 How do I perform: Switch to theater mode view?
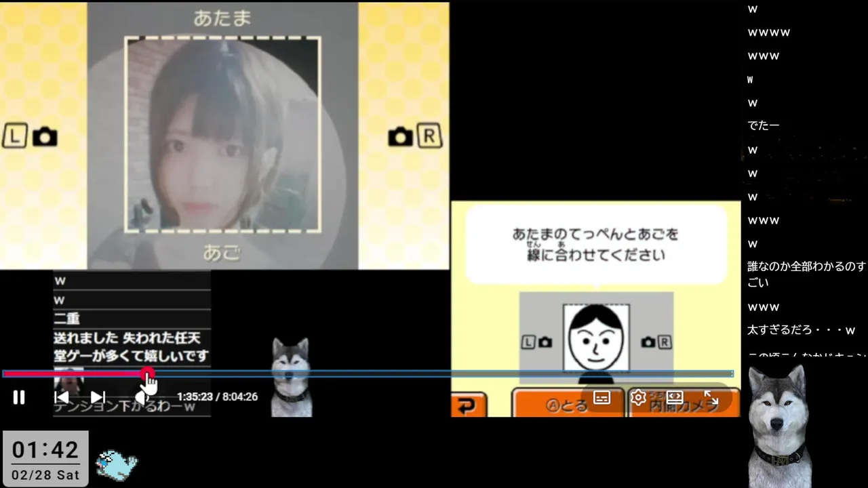coord(675,398)
